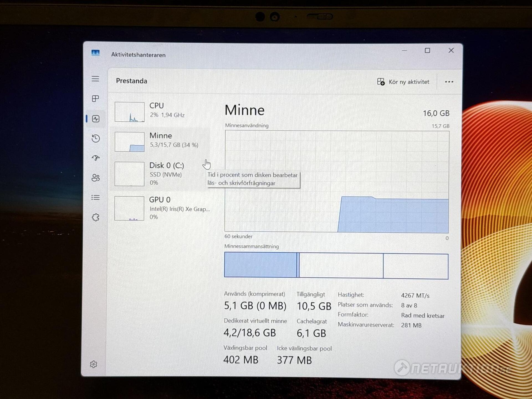Click the memory composition bar

point(336,265)
